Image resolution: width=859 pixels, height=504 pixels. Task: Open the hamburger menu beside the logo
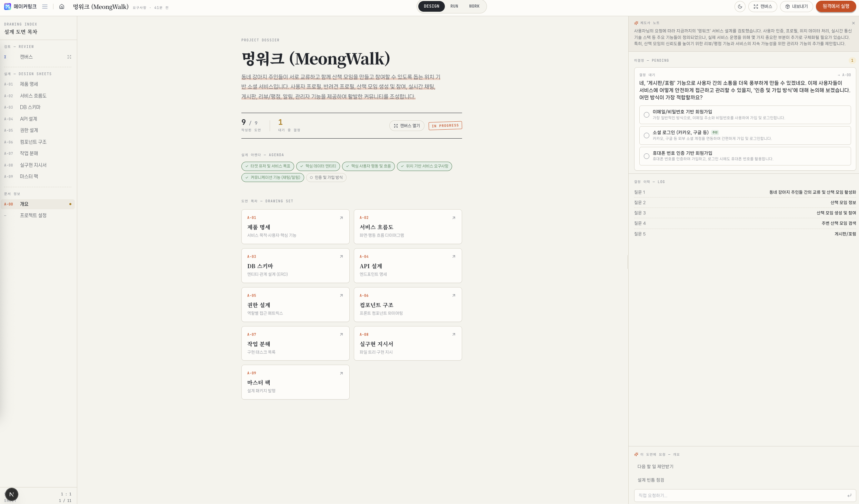pyautogui.click(x=45, y=7)
